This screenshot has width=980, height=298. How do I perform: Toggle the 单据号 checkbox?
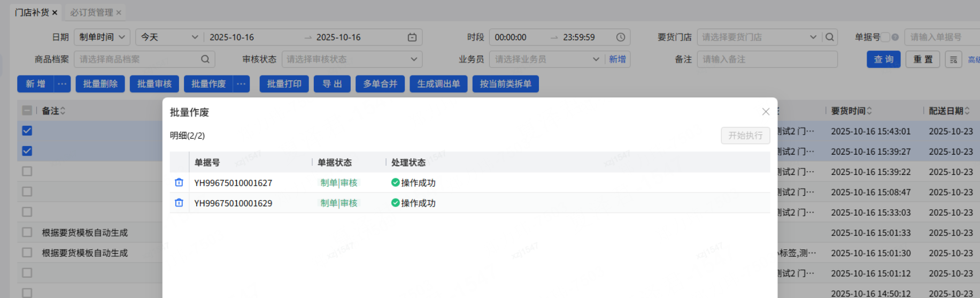coord(885,37)
